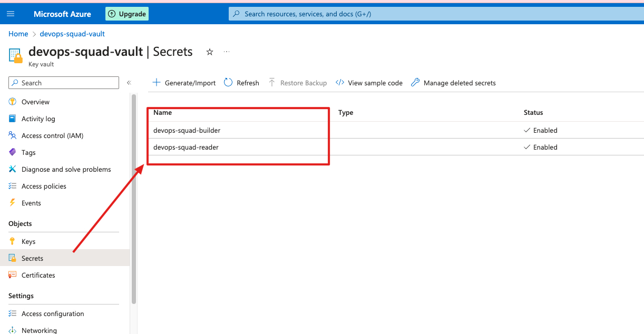Image resolution: width=644 pixels, height=334 pixels.
Task: Open the ellipsis more options menu
Action: (x=227, y=52)
